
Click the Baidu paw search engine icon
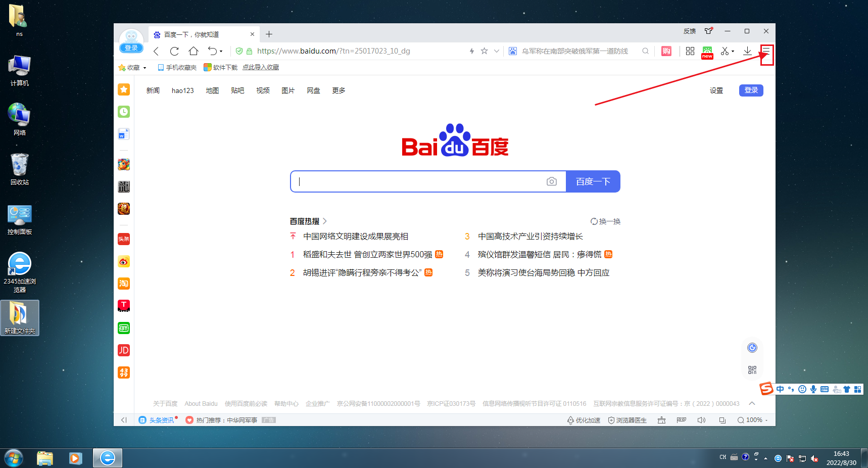point(513,51)
